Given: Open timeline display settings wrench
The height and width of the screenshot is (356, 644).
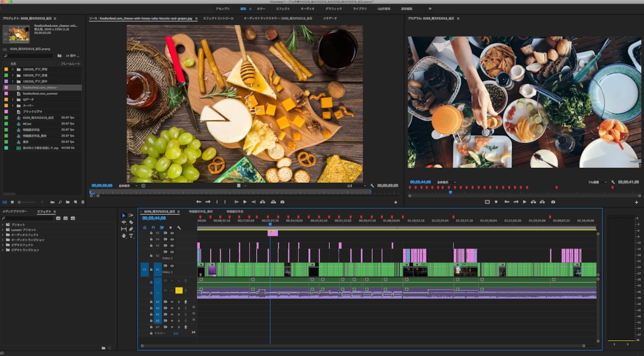Looking at the screenshot, I should click(x=179, y=228).
